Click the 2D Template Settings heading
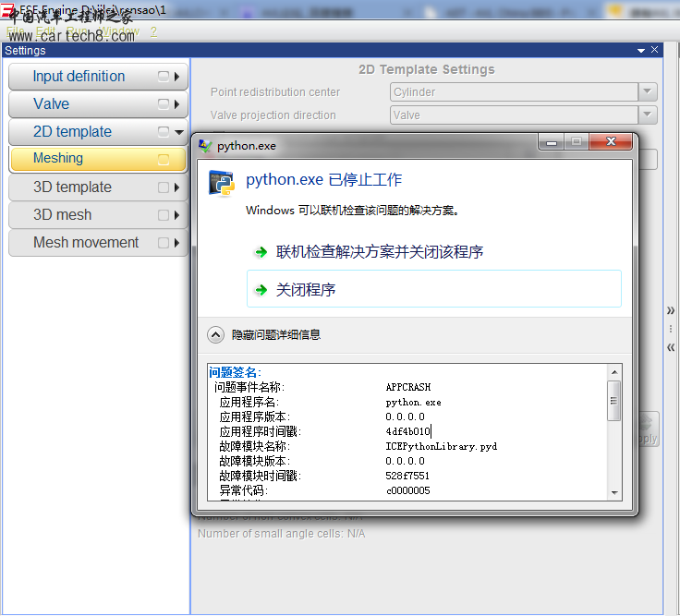 (x=427, y=69)
